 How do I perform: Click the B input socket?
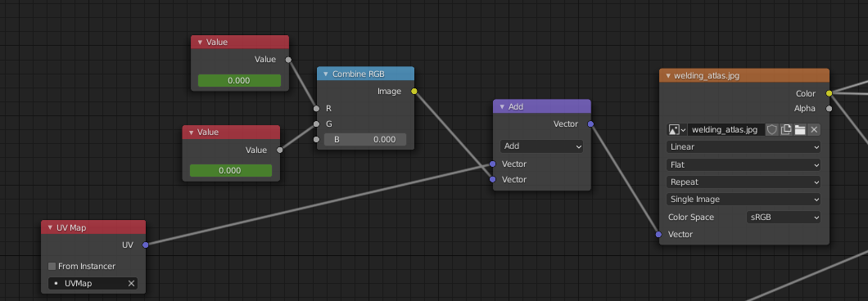coord(316,139)
